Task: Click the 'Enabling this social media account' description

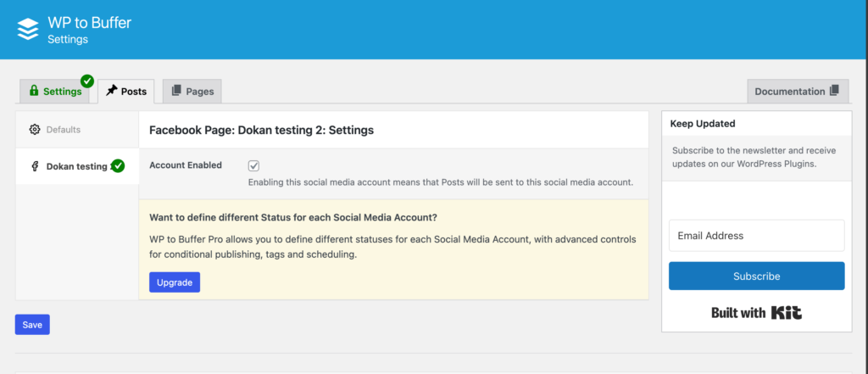Action: coord(441,181)
